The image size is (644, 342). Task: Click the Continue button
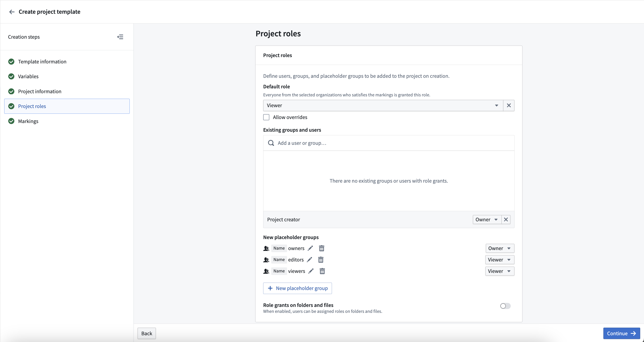(x=622, y=334)
